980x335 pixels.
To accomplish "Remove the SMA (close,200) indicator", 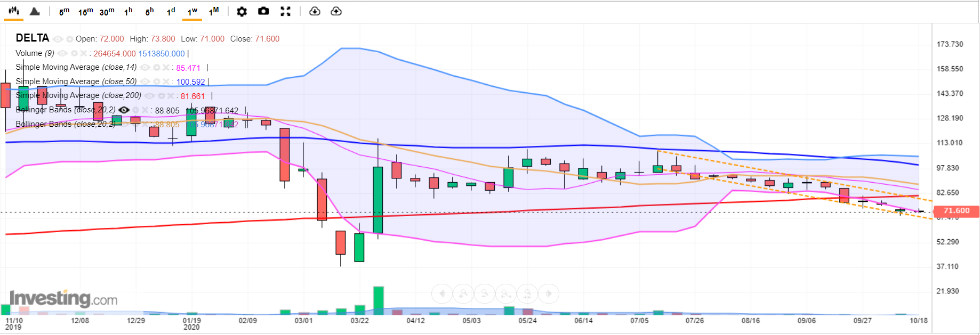I will 171,96.
